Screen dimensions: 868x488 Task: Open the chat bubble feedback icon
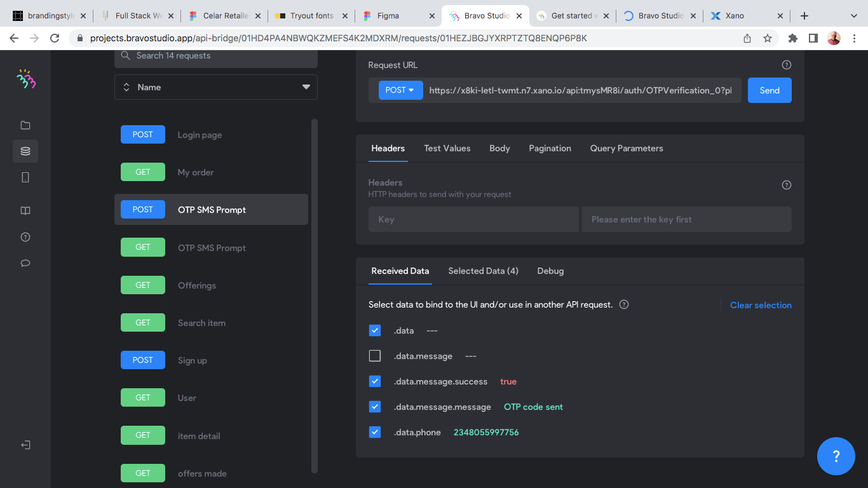pos(25,263)
